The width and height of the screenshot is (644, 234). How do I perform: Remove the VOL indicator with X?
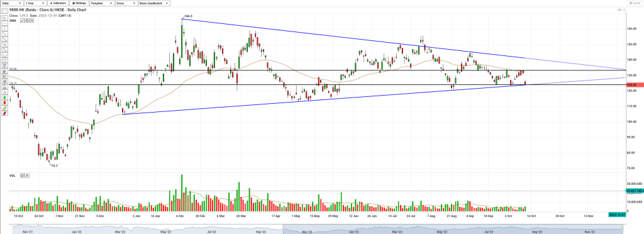tap(27, 175)
